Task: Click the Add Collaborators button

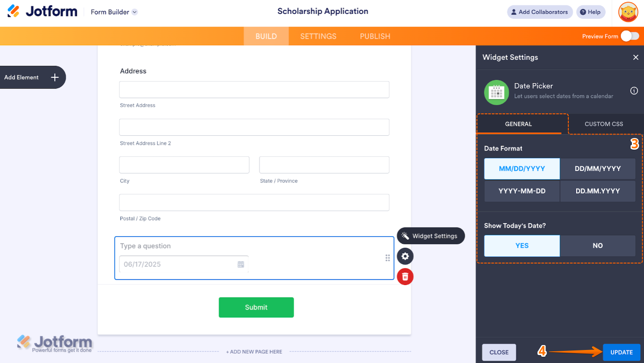Action: tap(539, 12)
